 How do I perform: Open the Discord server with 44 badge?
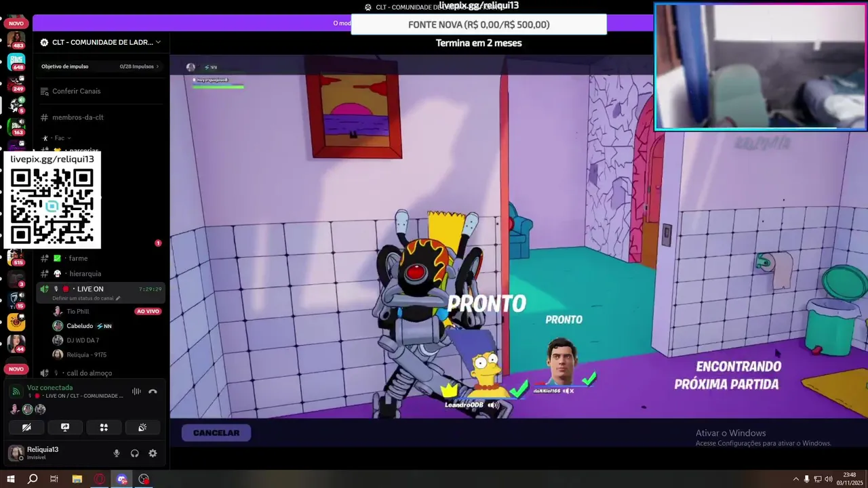[16, 343]
